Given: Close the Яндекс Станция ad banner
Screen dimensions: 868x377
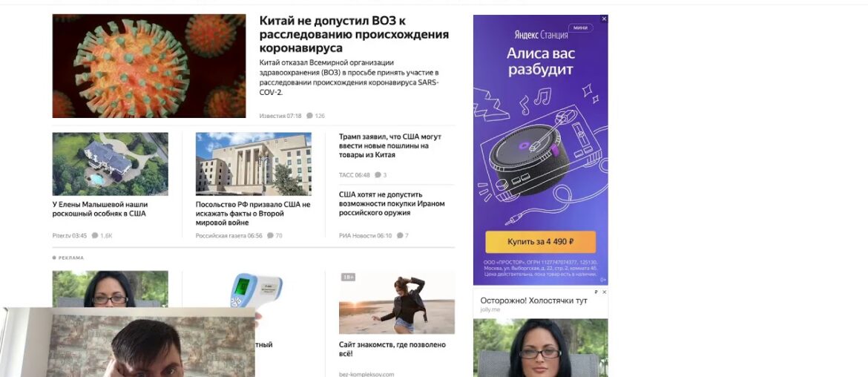Looking at the screenshot, I should point(604,19).
